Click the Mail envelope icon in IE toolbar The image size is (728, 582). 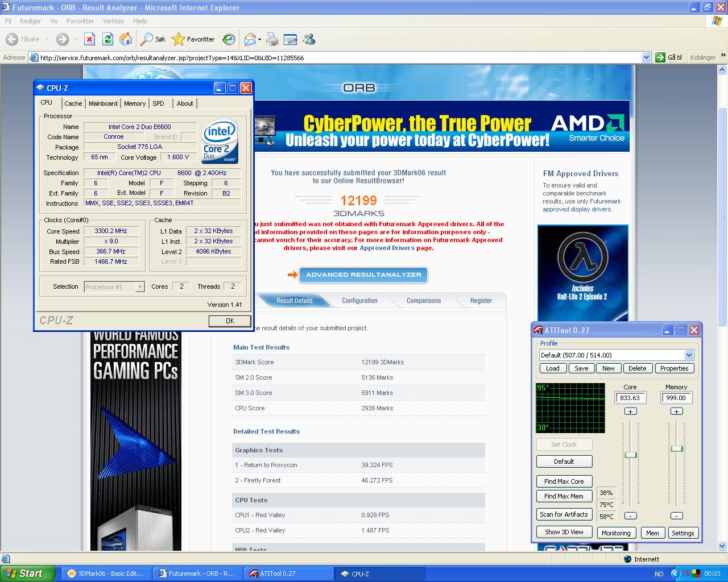pyautogui.click(x=250, y=39)
